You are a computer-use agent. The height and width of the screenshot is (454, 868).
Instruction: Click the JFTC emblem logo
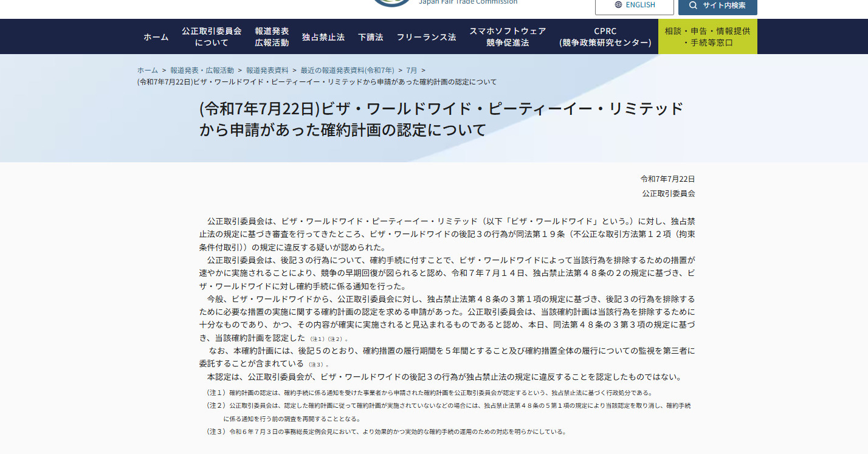(392, 2)
